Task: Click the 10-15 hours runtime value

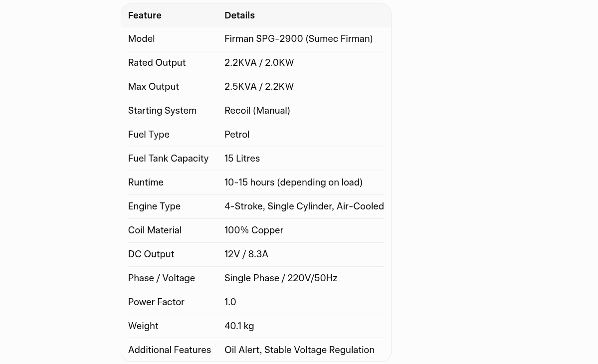Action: (x=293, y=182)
